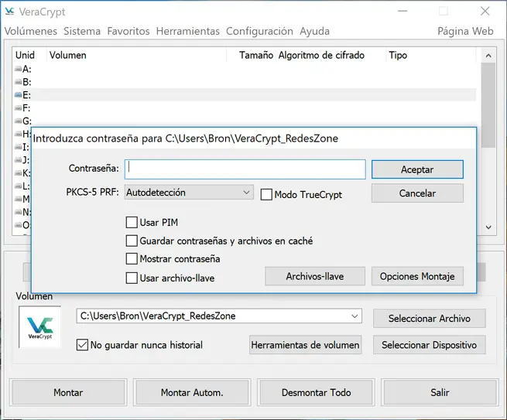
Task: Select drive B: icon in list
Action: pos(17,82)
